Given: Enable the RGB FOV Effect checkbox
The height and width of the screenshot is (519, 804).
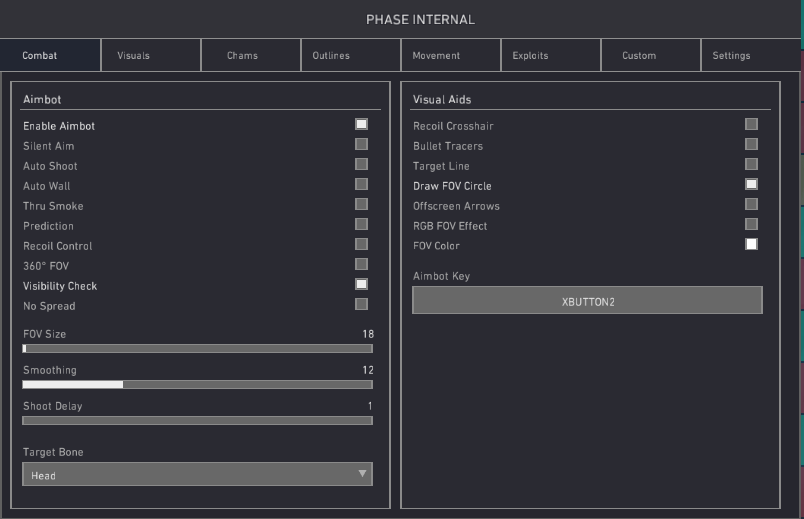Looking at the screenshot, I should point(751,224).
